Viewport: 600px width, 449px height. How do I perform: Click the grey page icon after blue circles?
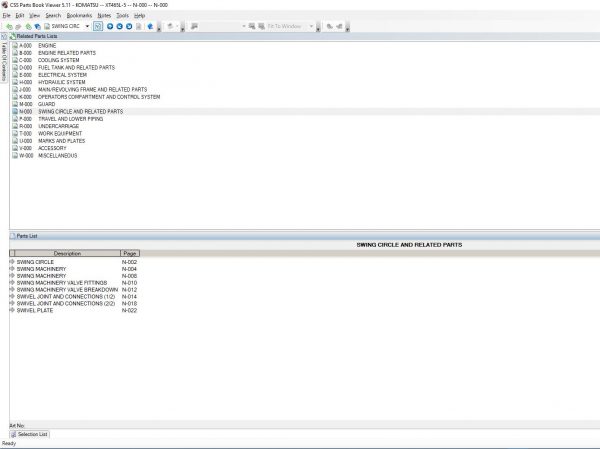pyautogui.click(x=139, y=26)
